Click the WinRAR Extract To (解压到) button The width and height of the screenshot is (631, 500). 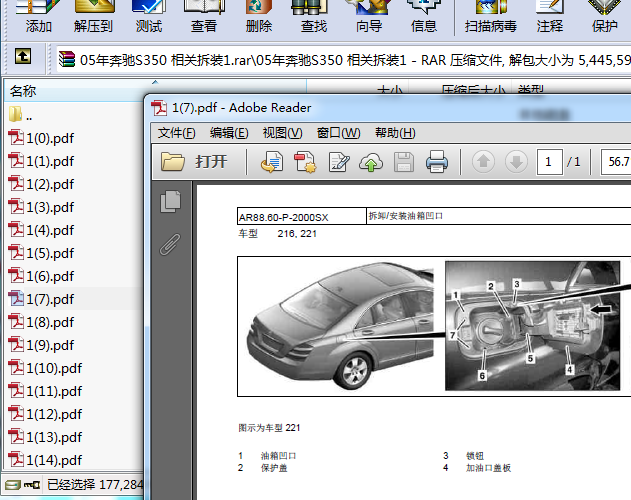[x=93, y=17]
